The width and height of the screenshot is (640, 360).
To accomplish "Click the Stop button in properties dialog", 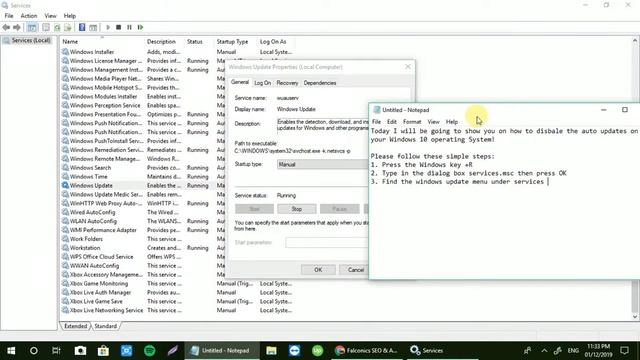I will pos(297,209).
